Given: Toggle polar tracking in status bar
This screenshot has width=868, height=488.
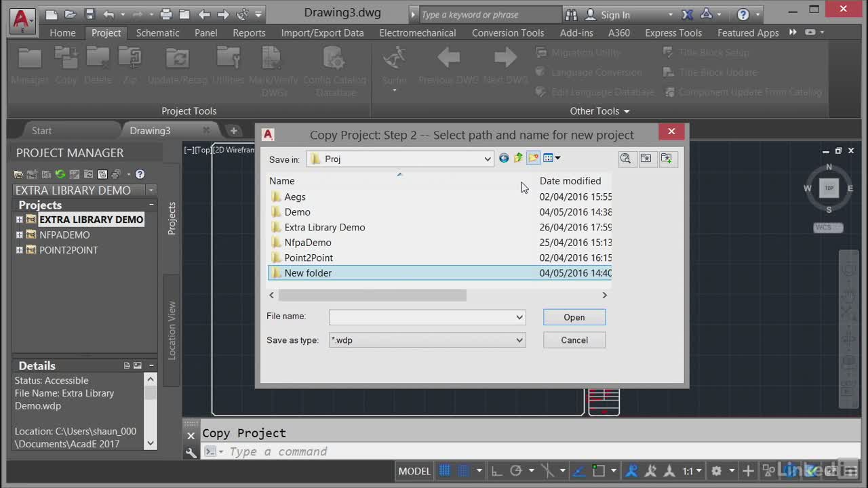Looking at the screenshot, I should click(x=515, y=471).
